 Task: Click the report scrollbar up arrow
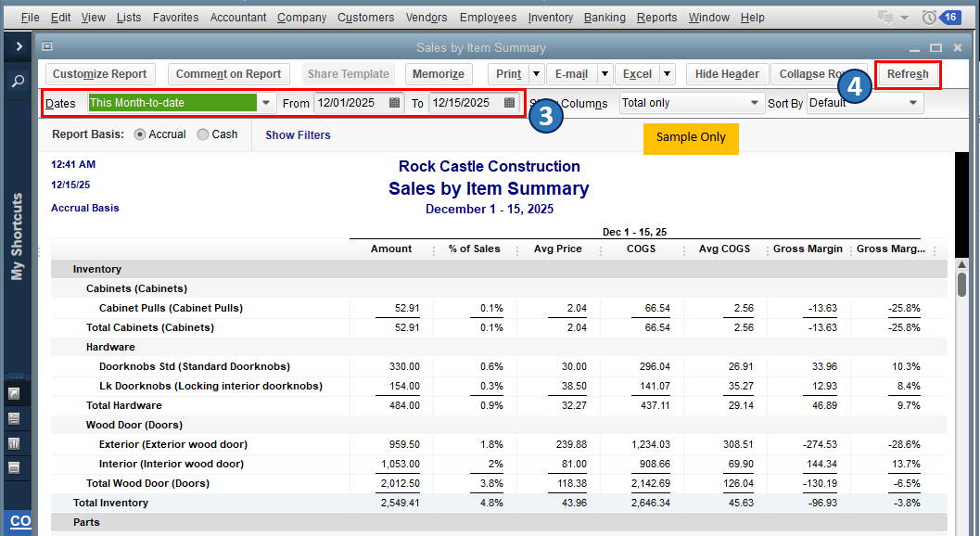point(961,264)
